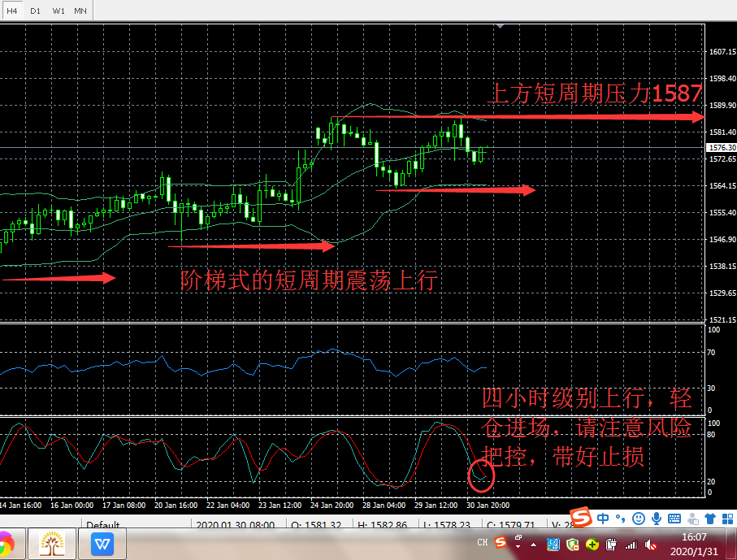Click RSI indicator level 30 label
The width and height of the screenshot is (737, 560).
(711, 388)
